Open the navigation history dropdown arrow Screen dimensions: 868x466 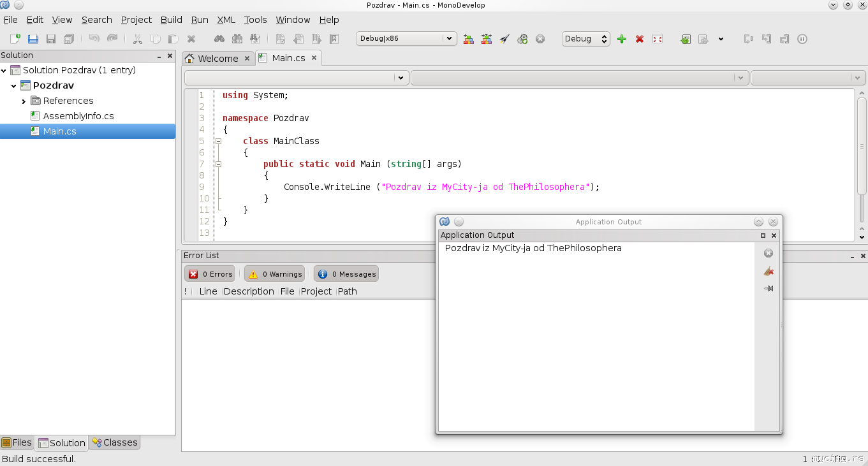point(721,39)
